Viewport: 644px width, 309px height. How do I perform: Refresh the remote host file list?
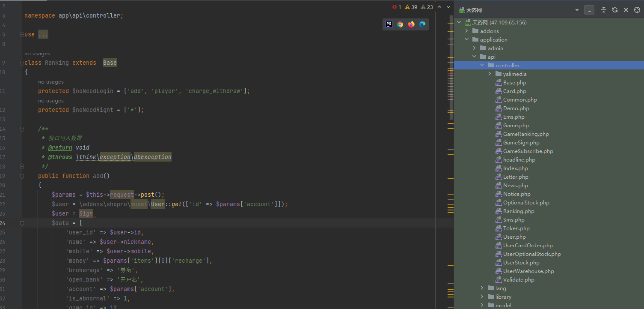tap(615, 10)
